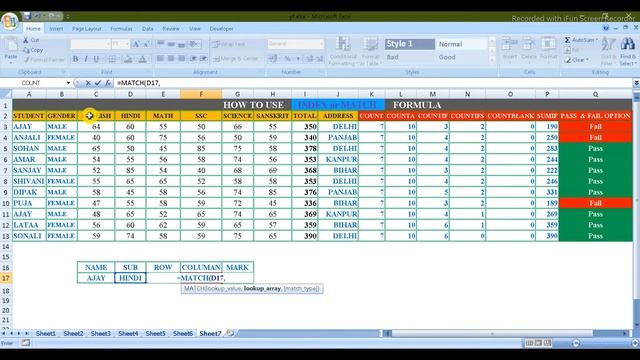Toggle Align Text Right
This screenshot has width=640, height=360.
coord(182,59)
